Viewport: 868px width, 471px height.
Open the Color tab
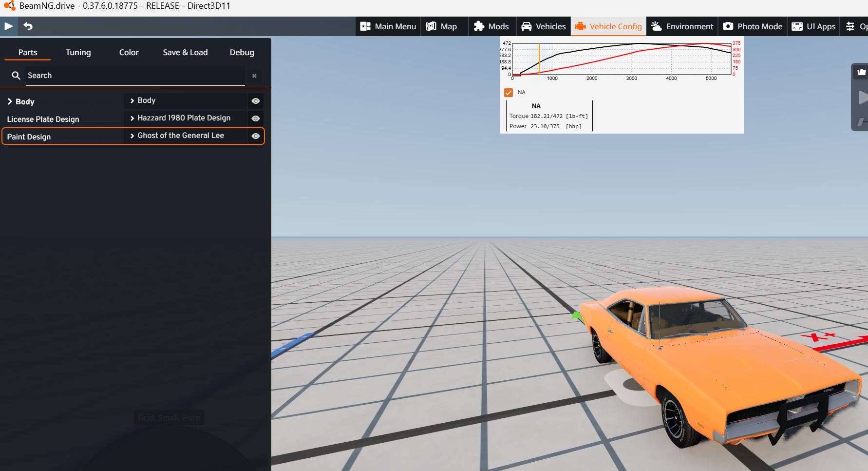click(129, 52)
